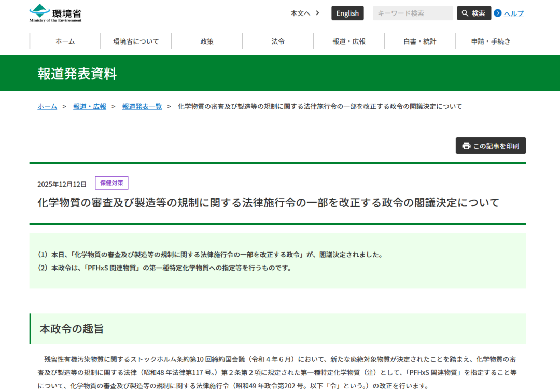Image resolution: width=560 pixels, height=392 pixels.
Task: Click the blue help arrow icon
Action: click(498, 13)
